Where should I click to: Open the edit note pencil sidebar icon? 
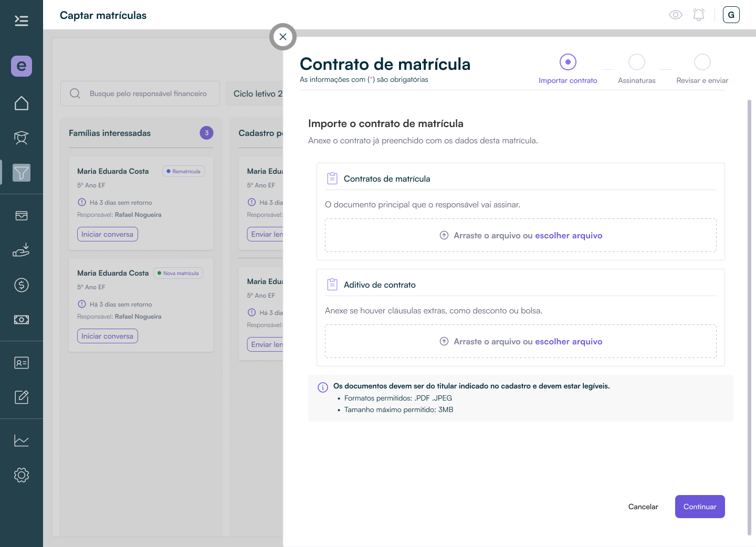click(22, 397)
